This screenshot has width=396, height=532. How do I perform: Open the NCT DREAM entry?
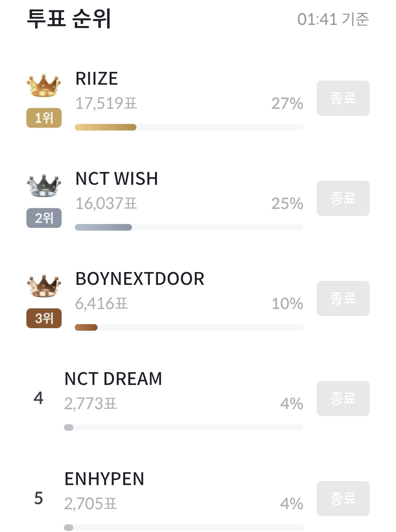pyautogui.click(x=113, y=379)
